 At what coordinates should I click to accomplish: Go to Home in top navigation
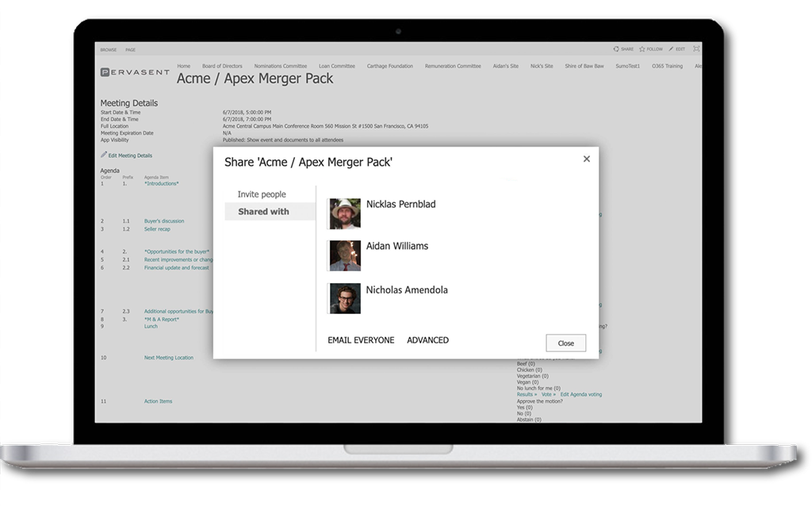pos(183,67)
